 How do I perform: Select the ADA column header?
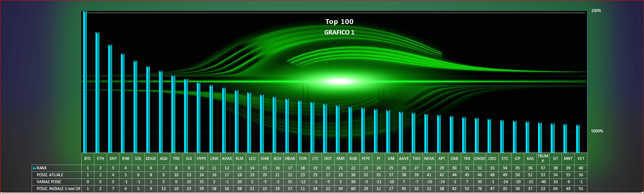coord(164,159)
